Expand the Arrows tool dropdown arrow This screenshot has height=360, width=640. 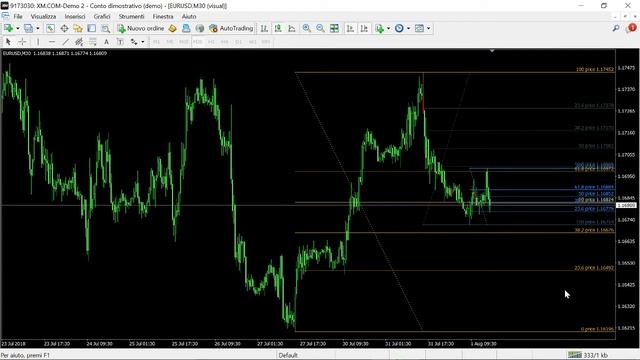tap(142, 42)
